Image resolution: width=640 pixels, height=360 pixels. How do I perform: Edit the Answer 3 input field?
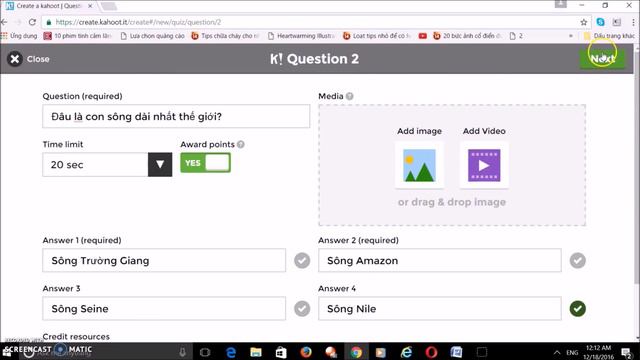tap(164, 309)
